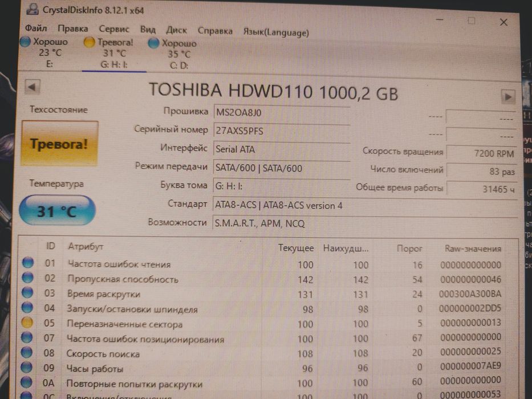Click features field S.M.A.R.T., APM, NCQ

[x=365, y=223]
